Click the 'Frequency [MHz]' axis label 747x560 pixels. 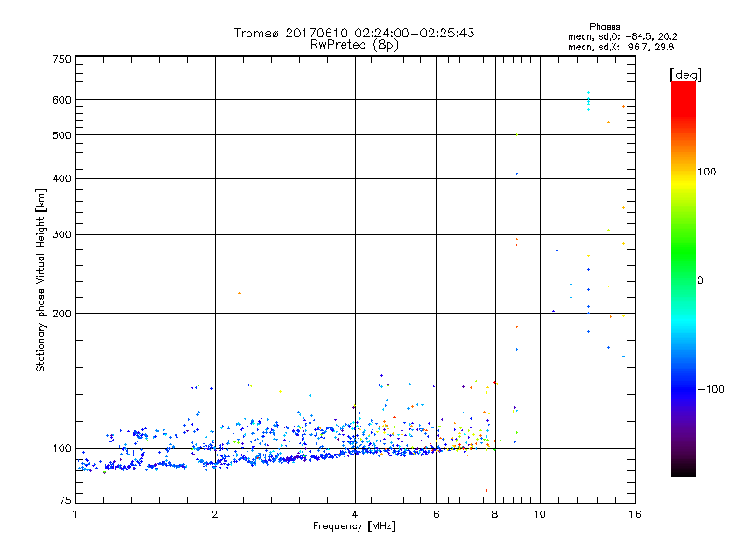[354, 526]
